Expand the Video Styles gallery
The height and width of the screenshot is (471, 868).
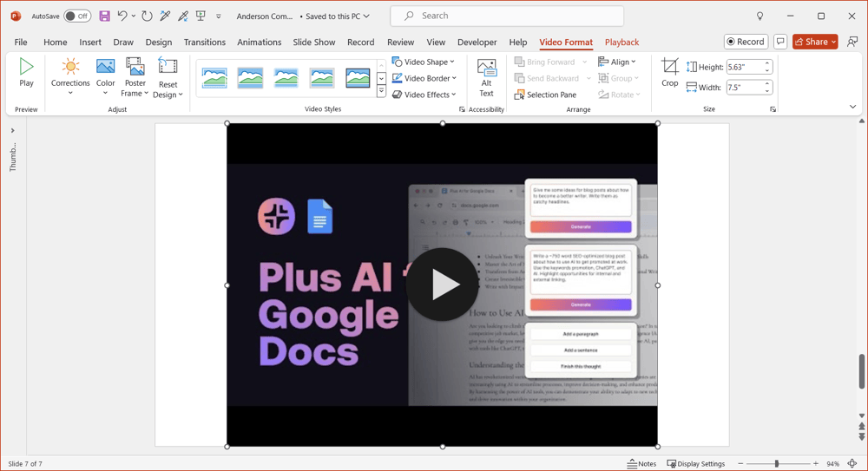(x=381, y=92)
